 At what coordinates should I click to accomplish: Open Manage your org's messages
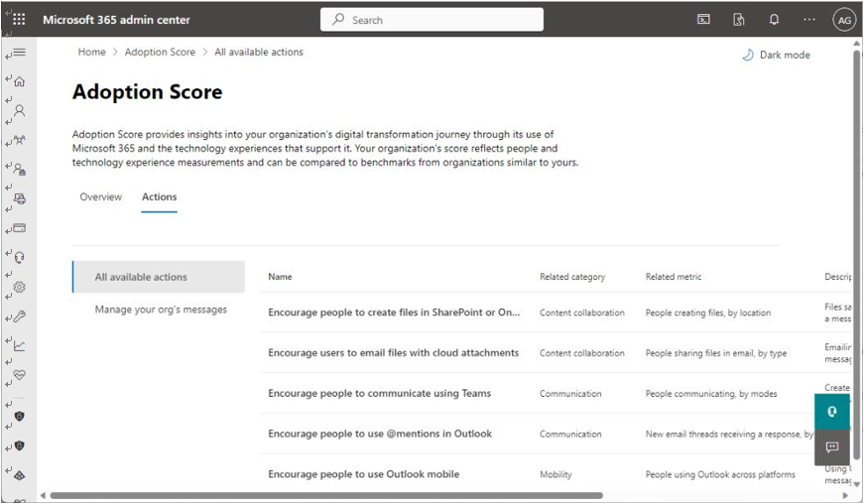click(161, 310)
